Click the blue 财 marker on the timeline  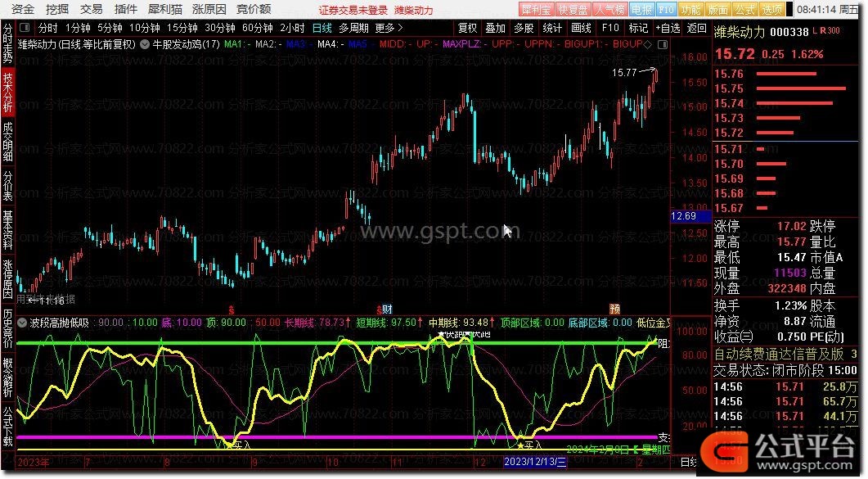coord(388,310)
